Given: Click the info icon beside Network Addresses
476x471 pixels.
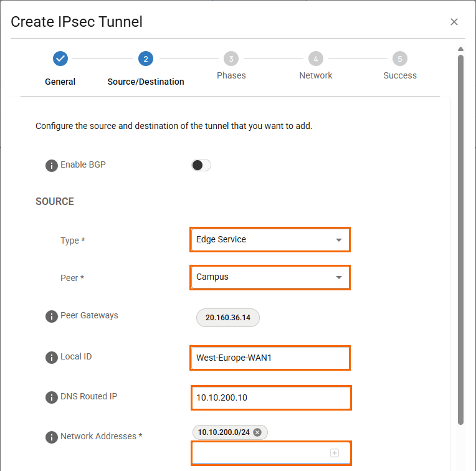Looking at the screenshot, I should point(52,437).
